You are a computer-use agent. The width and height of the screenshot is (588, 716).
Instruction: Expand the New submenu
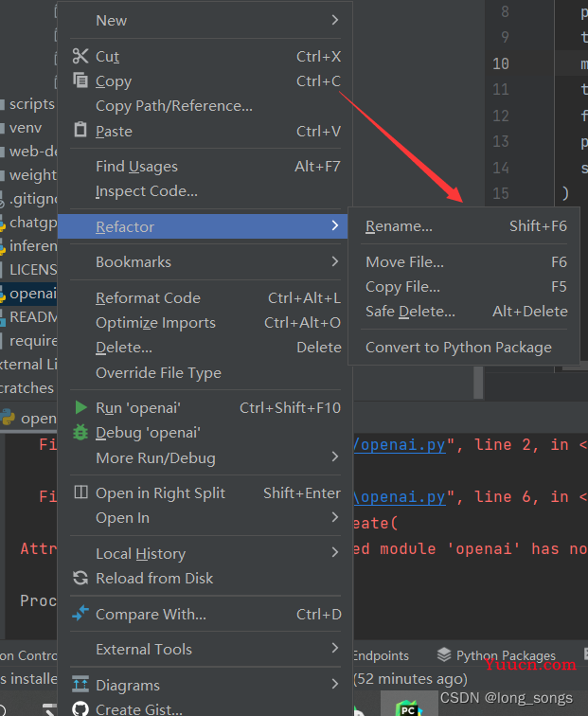[x=335, y=20]
